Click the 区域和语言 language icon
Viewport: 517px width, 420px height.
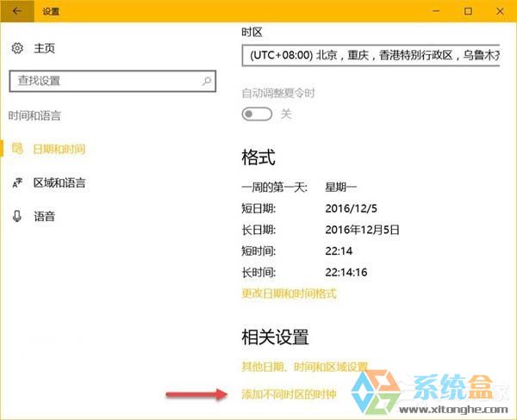(x=17, y=182)
